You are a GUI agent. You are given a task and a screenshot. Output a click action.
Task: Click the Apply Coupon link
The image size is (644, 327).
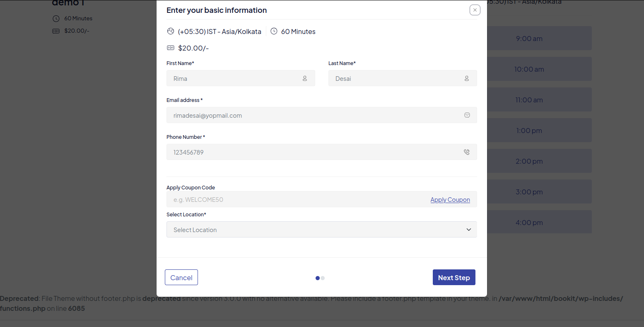(450, 200)
